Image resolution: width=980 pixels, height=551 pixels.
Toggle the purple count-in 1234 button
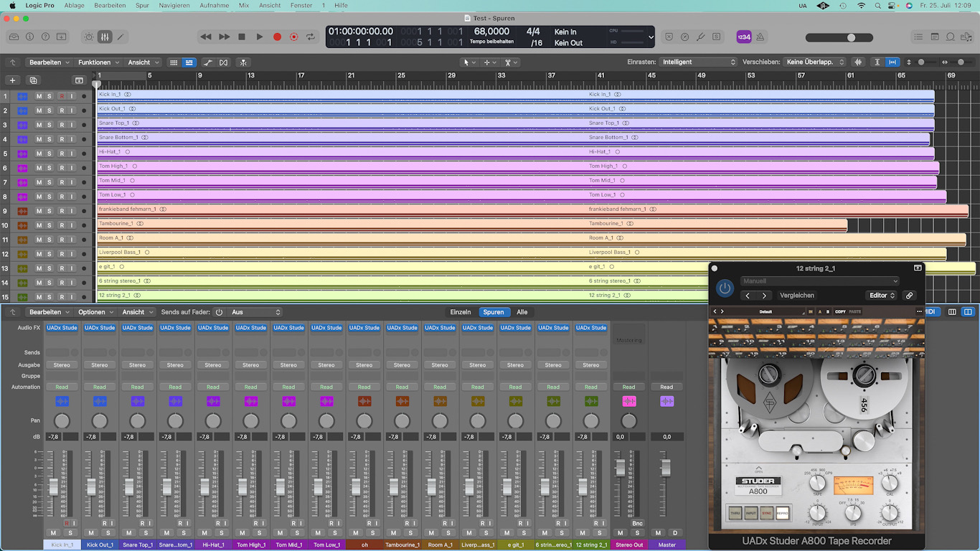[x=744, y=37]
